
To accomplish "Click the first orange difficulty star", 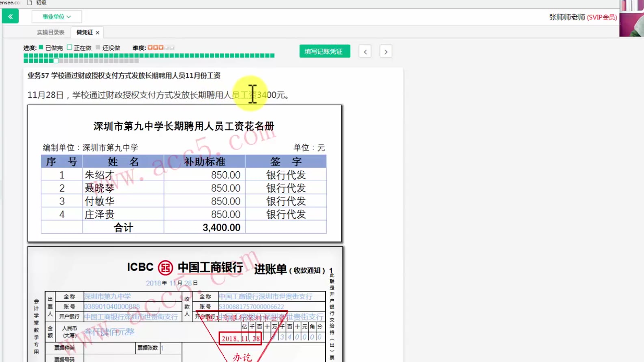I will [x=150, y=47].
